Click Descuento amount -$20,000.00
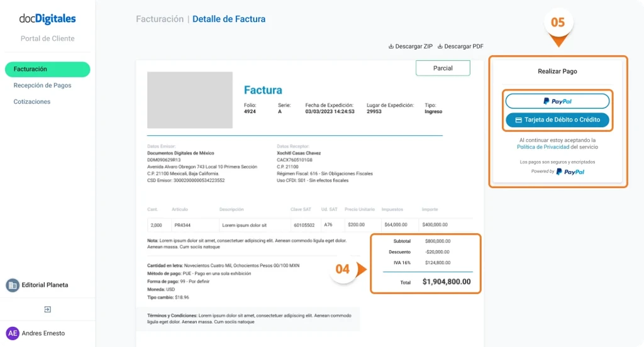The image size is (644, 347). (437, 251)
